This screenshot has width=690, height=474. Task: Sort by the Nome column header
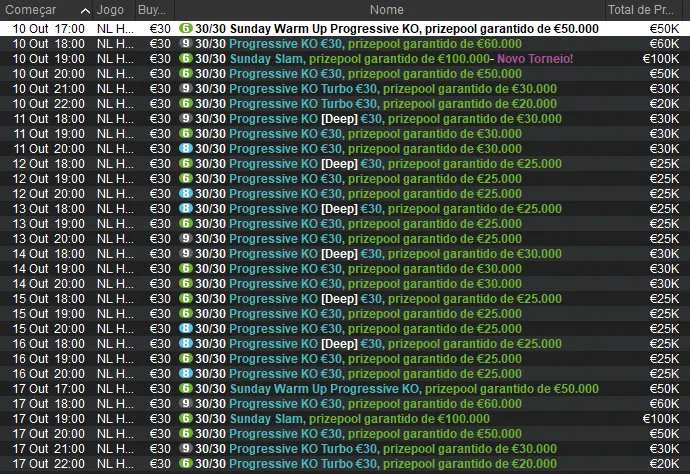pyautogui.click(x=390, y=10)
